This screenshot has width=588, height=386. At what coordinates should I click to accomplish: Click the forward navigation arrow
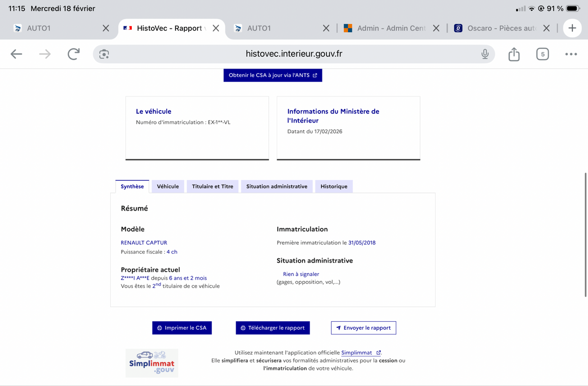click(x=45, y=54)
